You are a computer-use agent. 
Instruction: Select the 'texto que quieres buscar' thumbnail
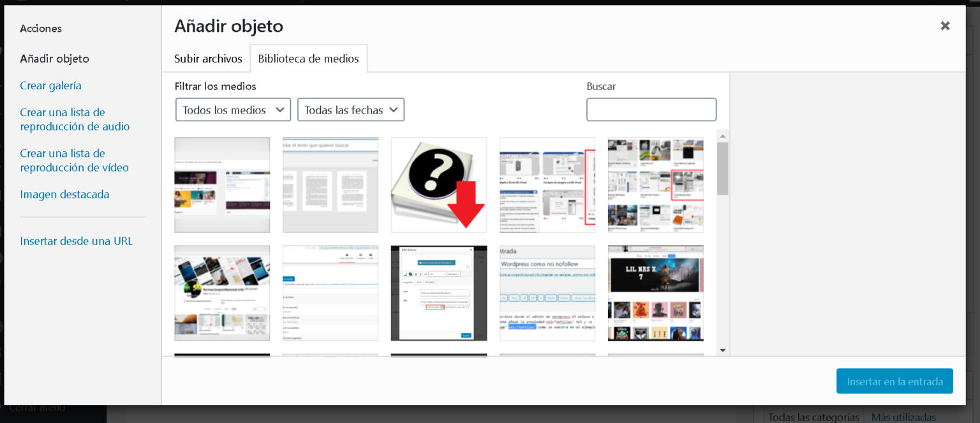(x=330, y=185)
